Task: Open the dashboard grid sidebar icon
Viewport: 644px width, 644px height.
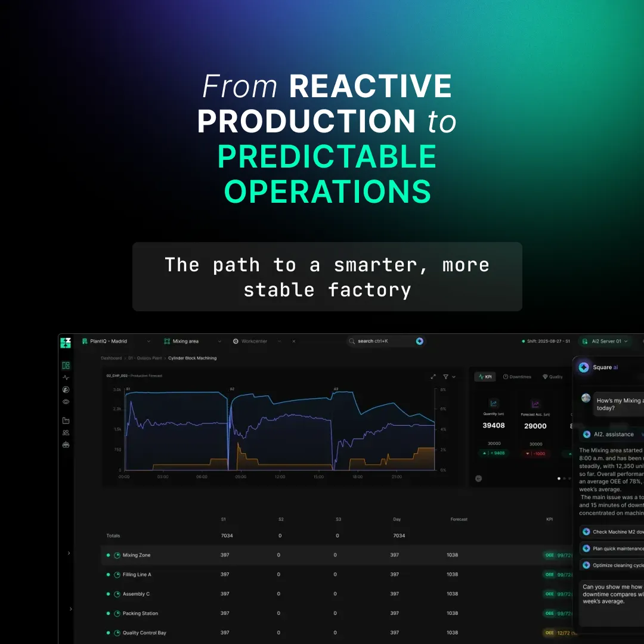Action: pyautogui.click(x=66, y=365)
